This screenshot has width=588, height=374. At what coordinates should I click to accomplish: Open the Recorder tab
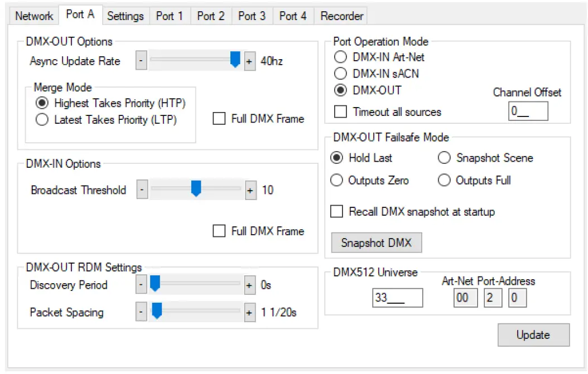[x=341, y=16]
